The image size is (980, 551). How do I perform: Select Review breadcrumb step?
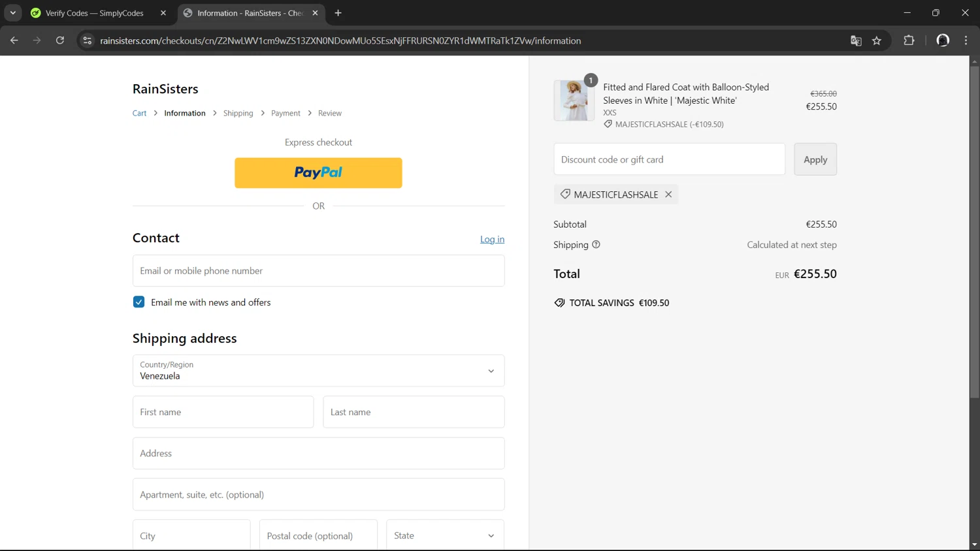(x=330, y=113)
